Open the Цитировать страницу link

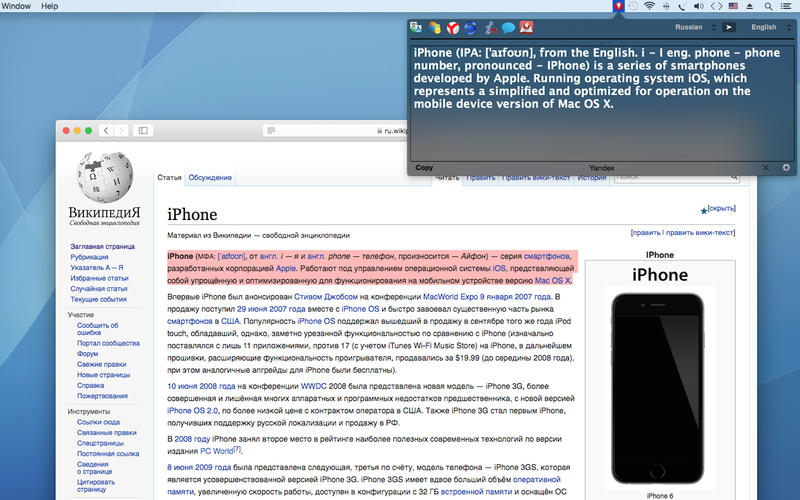[96, 485]
